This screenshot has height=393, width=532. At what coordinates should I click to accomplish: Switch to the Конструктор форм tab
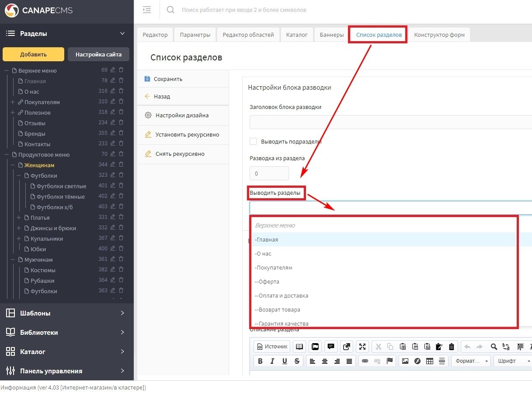[439, 35]
